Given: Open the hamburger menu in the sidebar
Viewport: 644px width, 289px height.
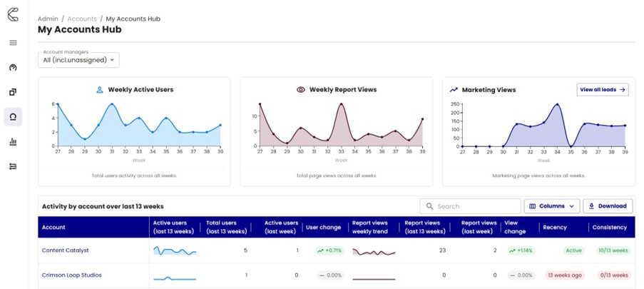Looking at the screenshot, I should click(x=13, y=43).
